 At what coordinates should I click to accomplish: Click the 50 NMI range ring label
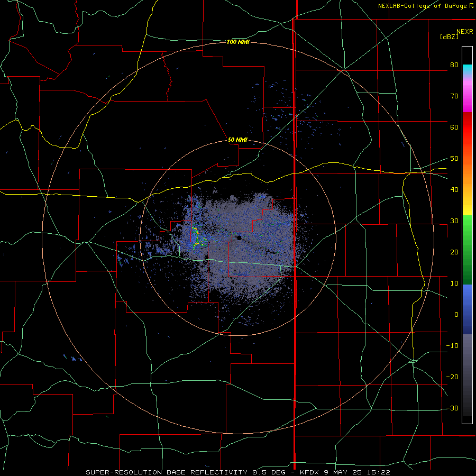[237, 140]
